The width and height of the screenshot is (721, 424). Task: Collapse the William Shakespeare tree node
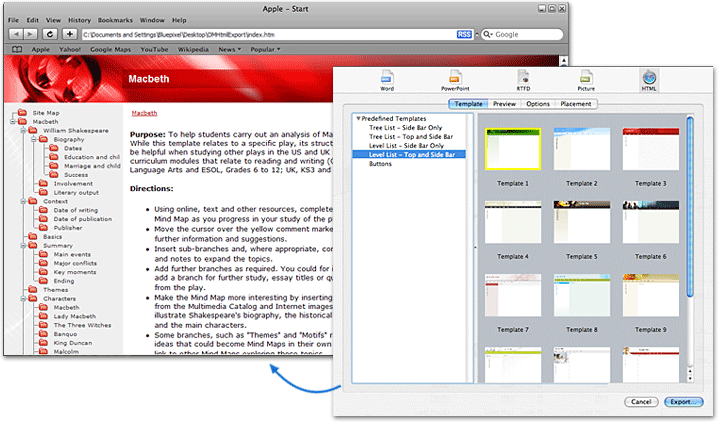point(23,130)
